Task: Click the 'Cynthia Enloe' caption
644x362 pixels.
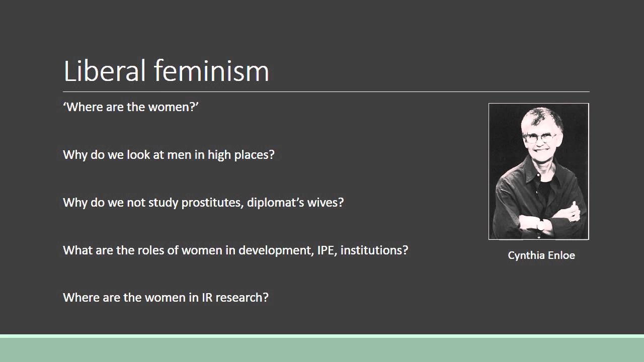Action: point(541,255)
